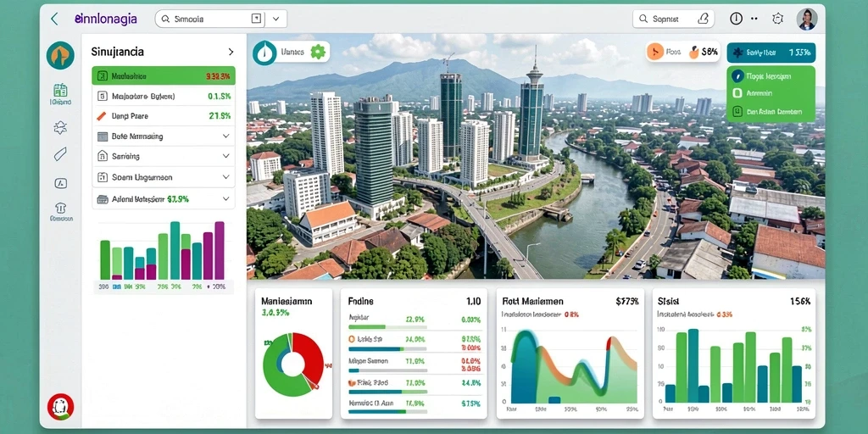This screenshot has height=434, width=868.
Task: Click the green gear badge on map overlay
Action: point(318,52)
